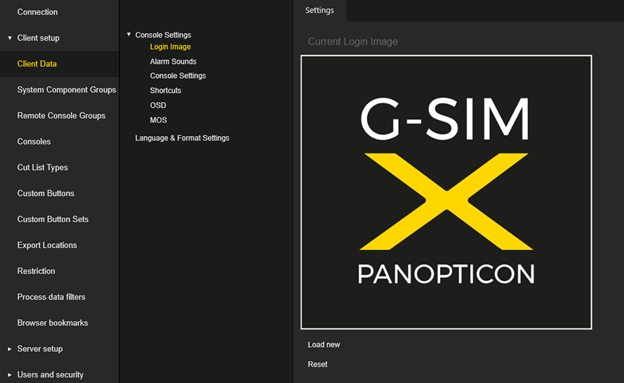This screenshot has height=383, width=624.
Task: Click the Reset button
Action: click(317, 364)
